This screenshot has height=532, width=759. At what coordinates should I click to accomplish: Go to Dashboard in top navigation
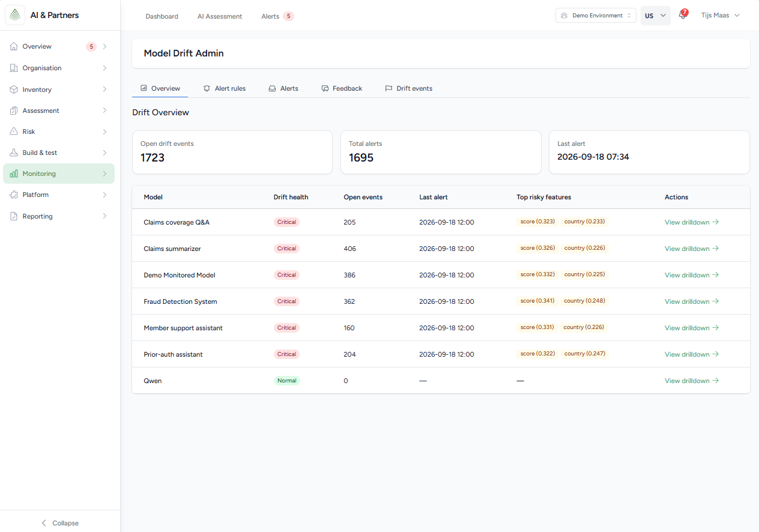click(162, 16)
